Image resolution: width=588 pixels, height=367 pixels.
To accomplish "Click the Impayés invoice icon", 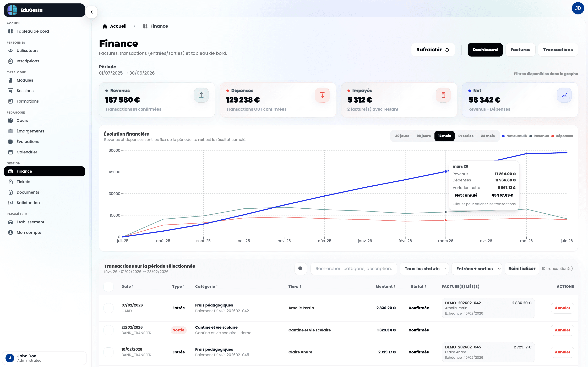I will tap(443, 95).
